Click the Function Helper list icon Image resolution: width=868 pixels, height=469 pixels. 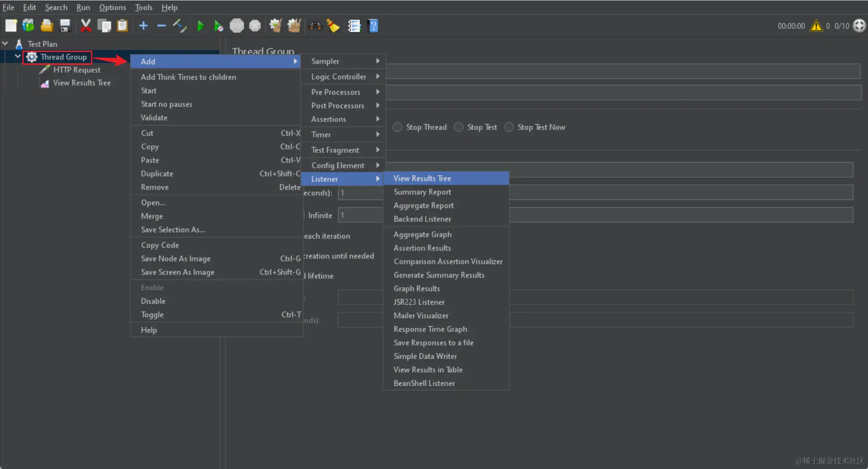coord(354,26)
